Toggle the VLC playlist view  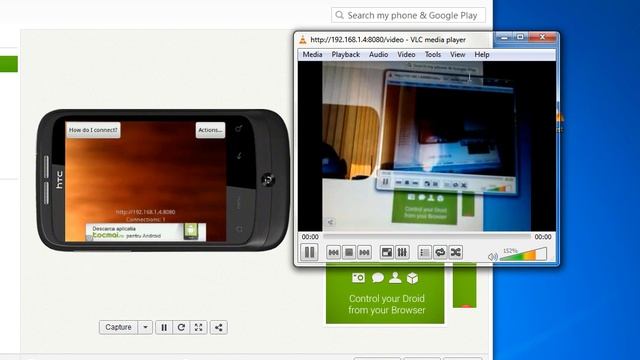point(424,253)
